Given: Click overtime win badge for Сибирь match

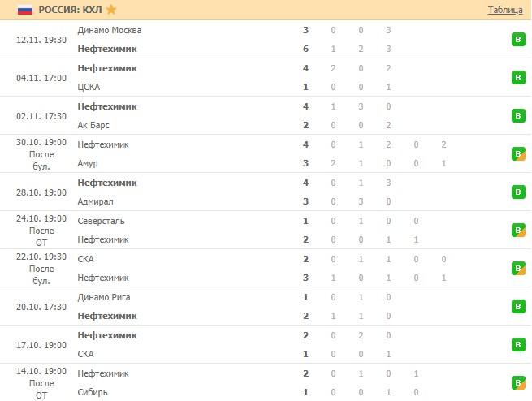Looking at the screenshot, I should [x=518, y=382].
